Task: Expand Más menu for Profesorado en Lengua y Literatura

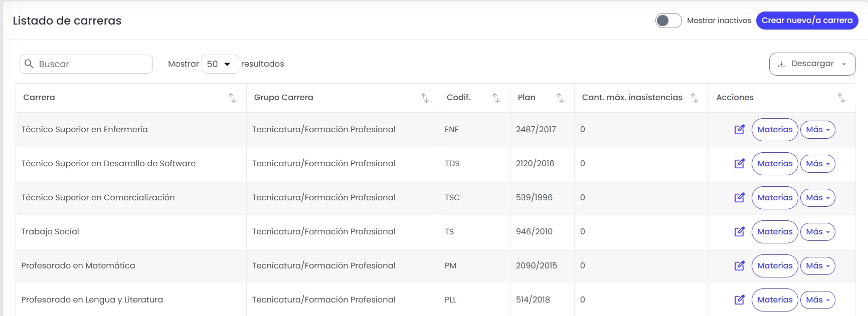Action: point(817,300)
